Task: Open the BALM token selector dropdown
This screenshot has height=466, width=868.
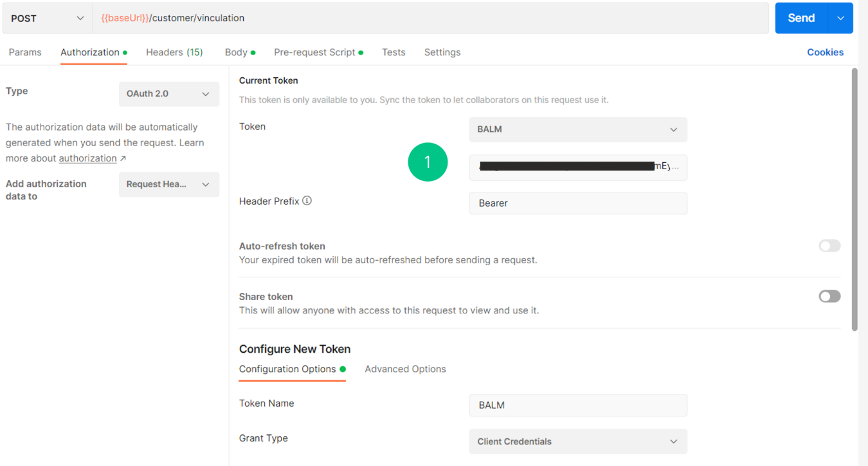Action: tap(577, 129)
